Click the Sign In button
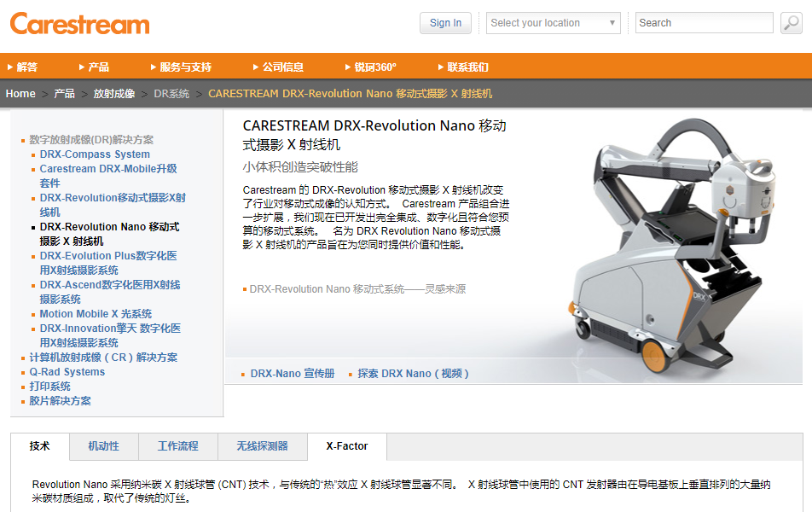The image size is (812, 512). [x=445, y=23]
